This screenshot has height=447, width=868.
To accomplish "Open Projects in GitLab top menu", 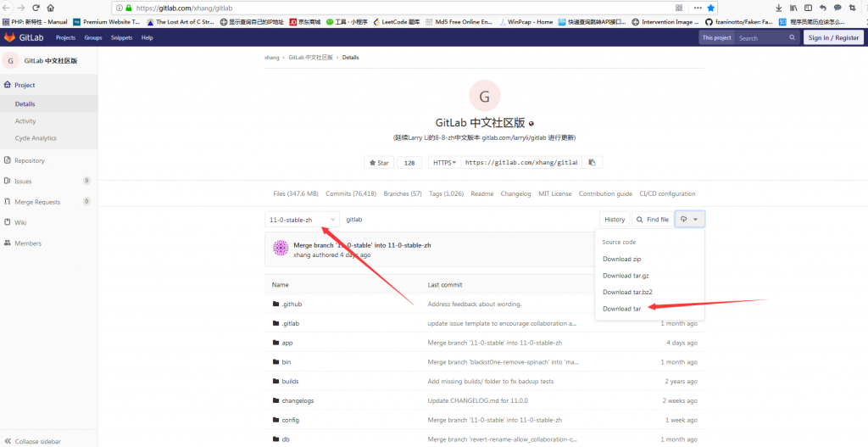I will 65,37.
